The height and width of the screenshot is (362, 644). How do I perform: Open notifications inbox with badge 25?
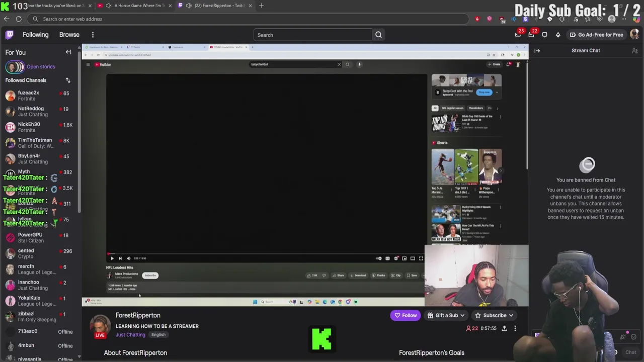(518, 34)
